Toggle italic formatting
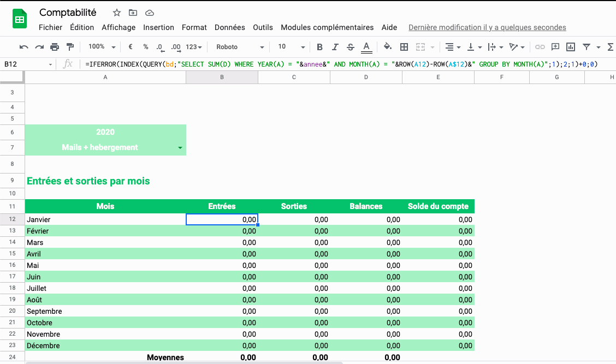Screen dimensions: 616x364 click(x=335, y=47)
